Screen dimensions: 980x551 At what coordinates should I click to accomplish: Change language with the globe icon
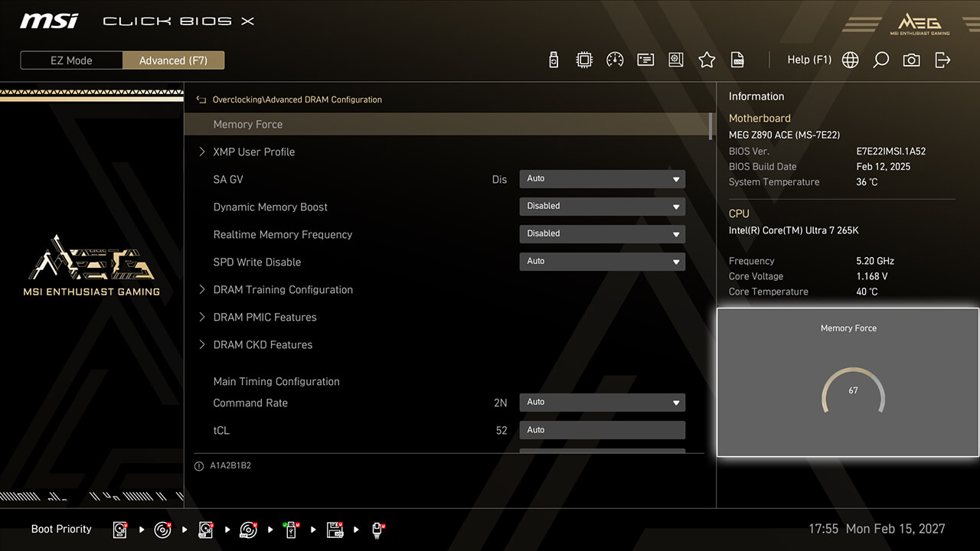pyautogui.click(x=850, y=60)
